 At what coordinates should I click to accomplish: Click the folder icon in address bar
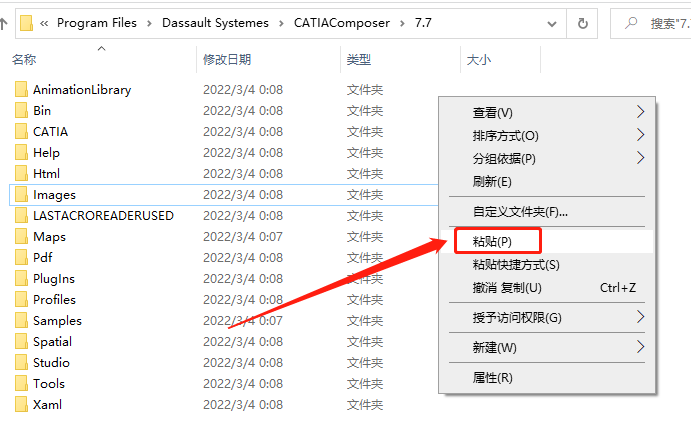pyautogui.click(x=26, y=23)
